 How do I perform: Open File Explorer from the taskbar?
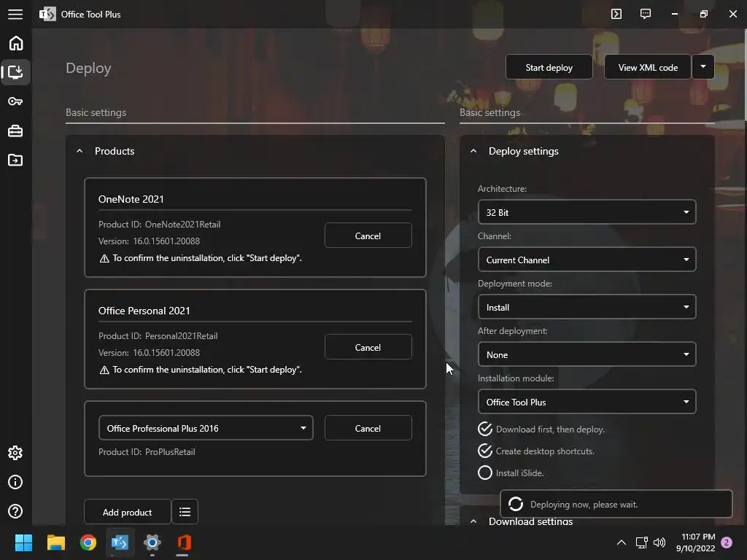pos(55,542)
